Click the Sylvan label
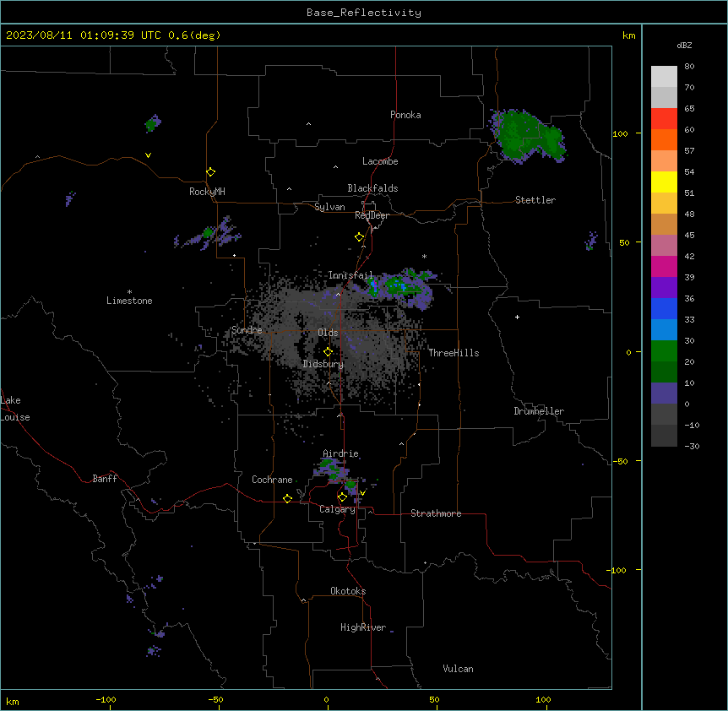This screenshot has height=711, width=728. click(x=329, y=207)
